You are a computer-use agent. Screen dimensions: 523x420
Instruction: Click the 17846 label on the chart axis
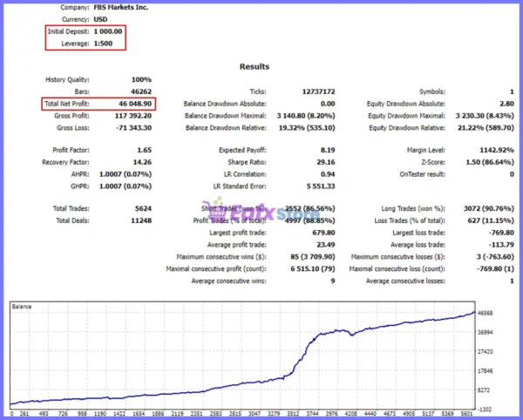coord(486,371)
